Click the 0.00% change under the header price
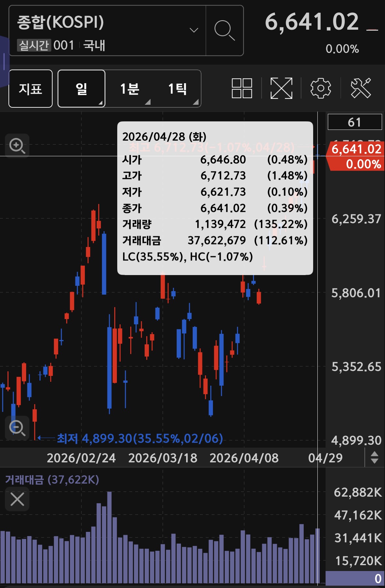 tap(342, 49)
